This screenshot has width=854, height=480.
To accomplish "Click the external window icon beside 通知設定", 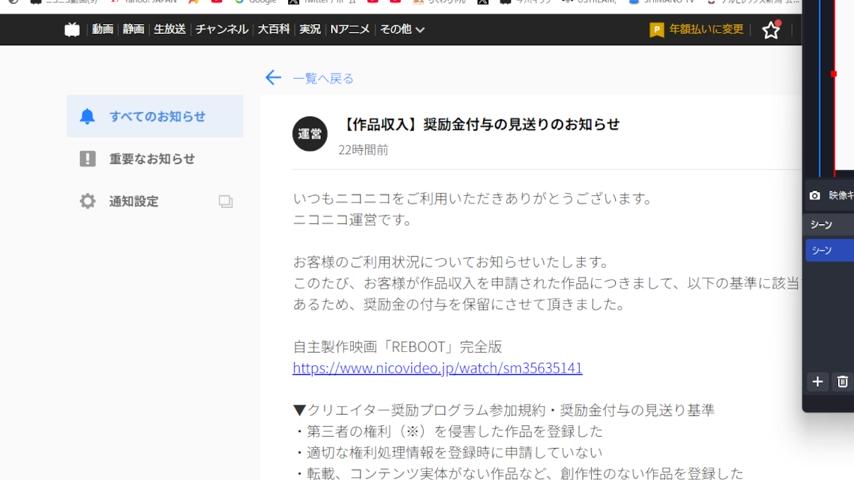I will [x=225, y=202].
